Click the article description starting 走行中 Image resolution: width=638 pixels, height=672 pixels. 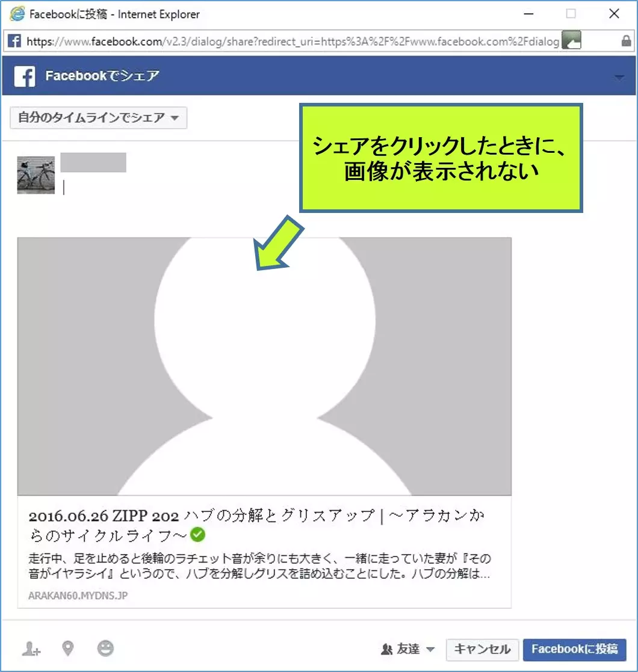coord(260,566)
